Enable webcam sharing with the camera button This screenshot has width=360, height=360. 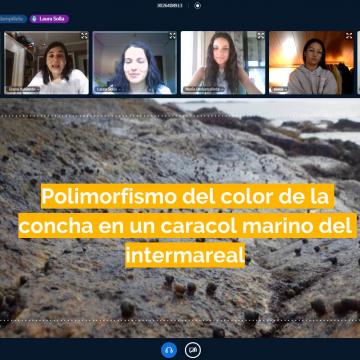(x=193, y=350)
